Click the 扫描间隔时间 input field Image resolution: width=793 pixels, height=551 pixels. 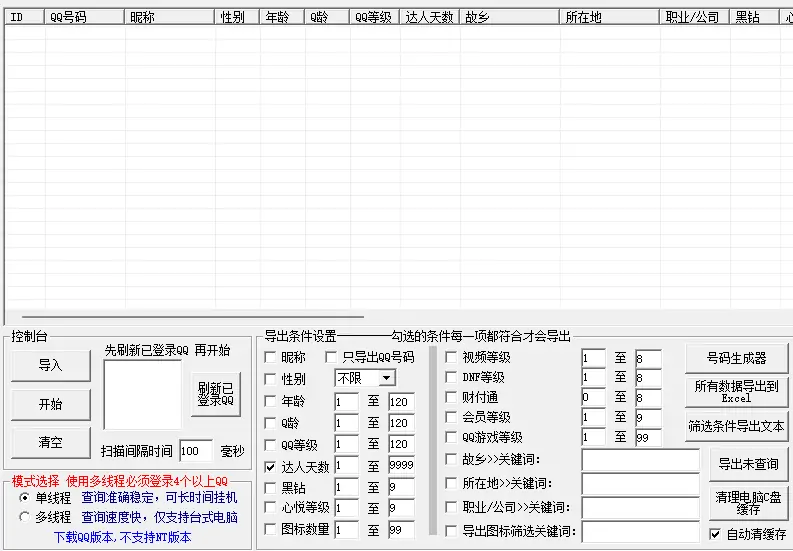196,451
